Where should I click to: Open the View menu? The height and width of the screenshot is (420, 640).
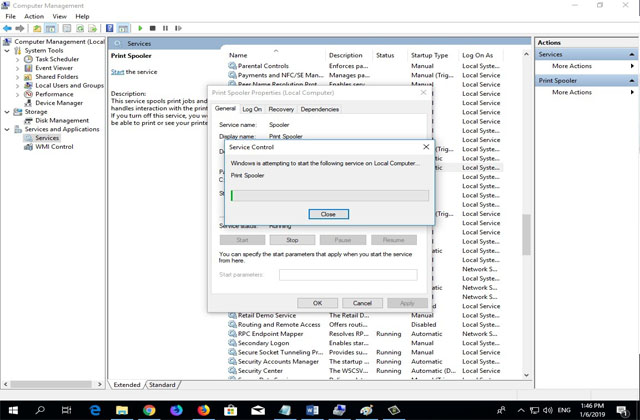(59, 16)
